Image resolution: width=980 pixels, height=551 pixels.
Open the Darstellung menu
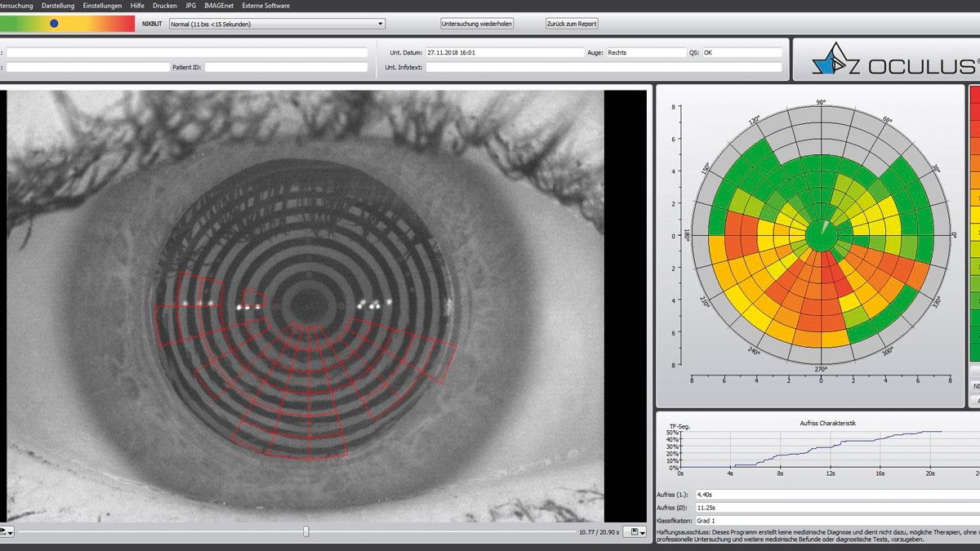58,6
